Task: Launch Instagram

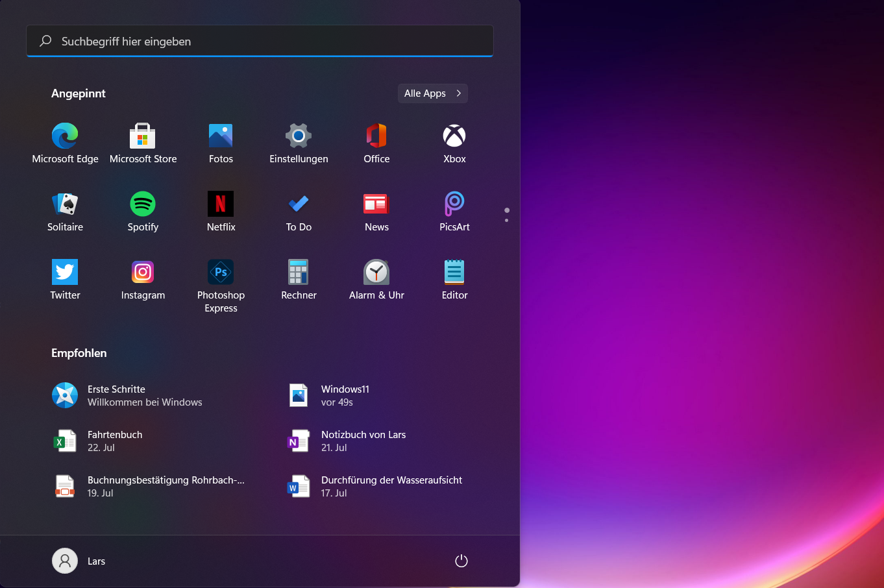Action: click(143, 280)
